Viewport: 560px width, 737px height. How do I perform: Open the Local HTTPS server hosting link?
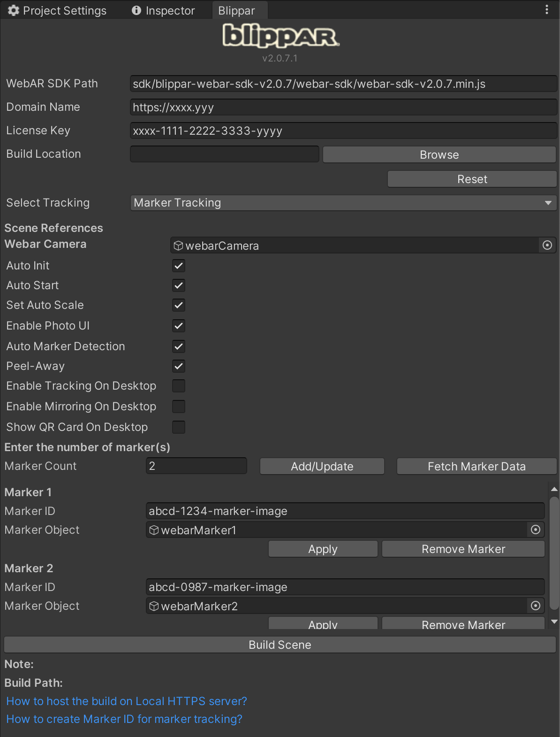point(127,701)
